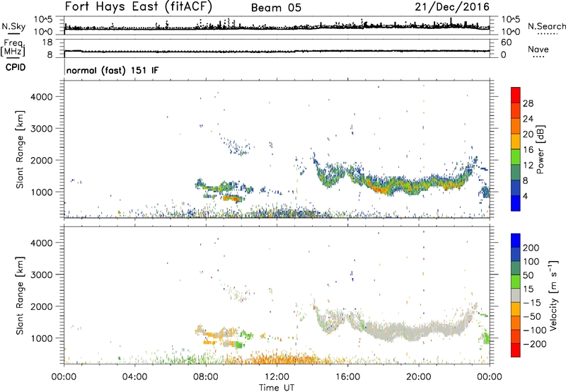566x392 pixels.
Task: Click the '12:00' time tick label
Action: 277,377
